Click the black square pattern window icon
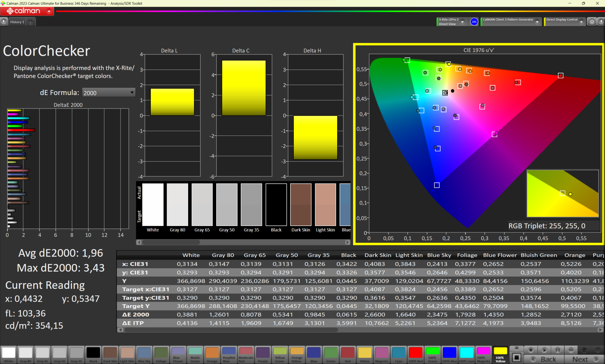 coord(516,358)
